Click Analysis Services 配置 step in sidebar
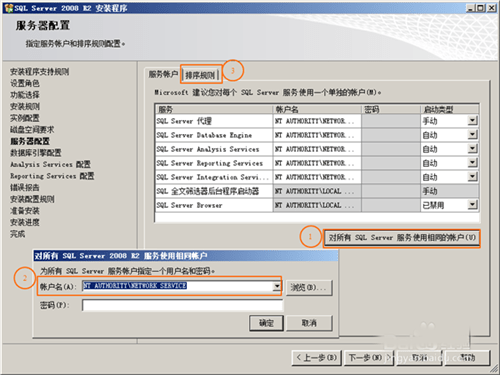The width and height of the screenshot is (500, 375). (x=50, y=164)
